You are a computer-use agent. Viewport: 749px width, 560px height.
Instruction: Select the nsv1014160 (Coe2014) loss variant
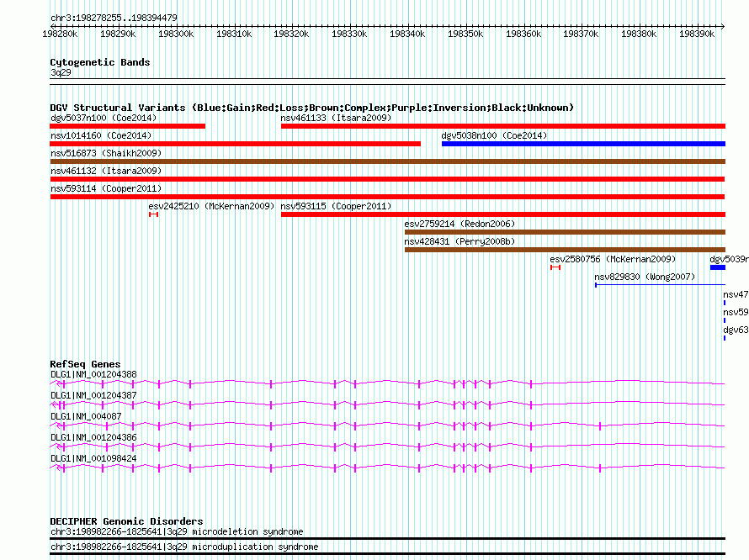[x=235, y=144]
